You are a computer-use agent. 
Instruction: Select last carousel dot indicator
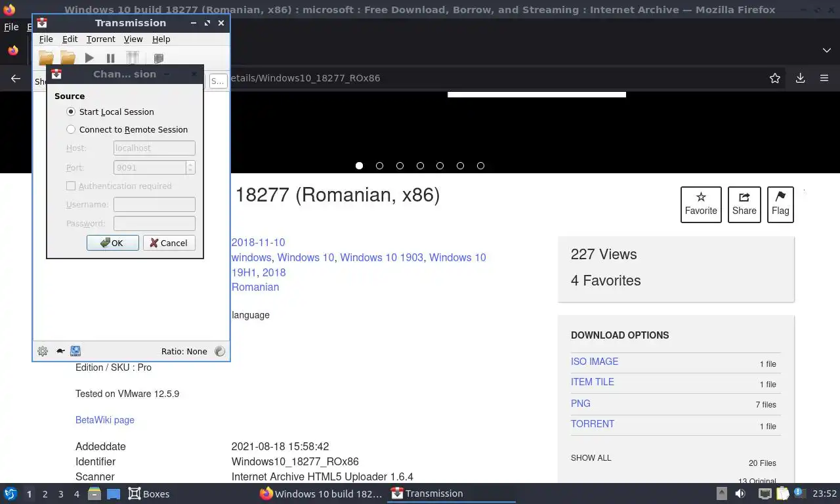pyautogui.click(x=480, y=166)
